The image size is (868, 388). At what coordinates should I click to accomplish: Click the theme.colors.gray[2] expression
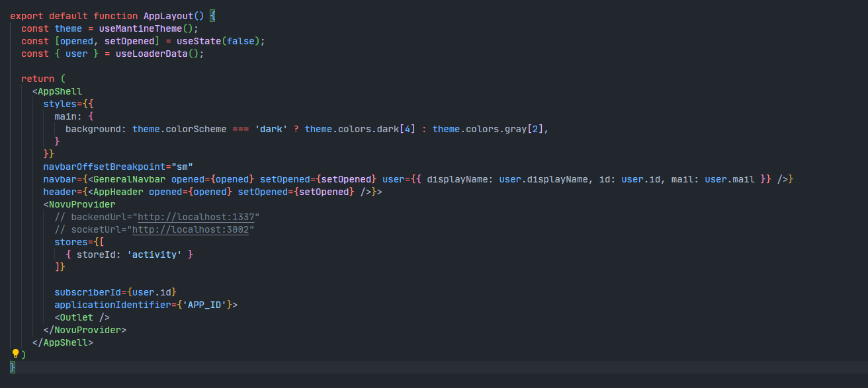(x=488, y=129)
